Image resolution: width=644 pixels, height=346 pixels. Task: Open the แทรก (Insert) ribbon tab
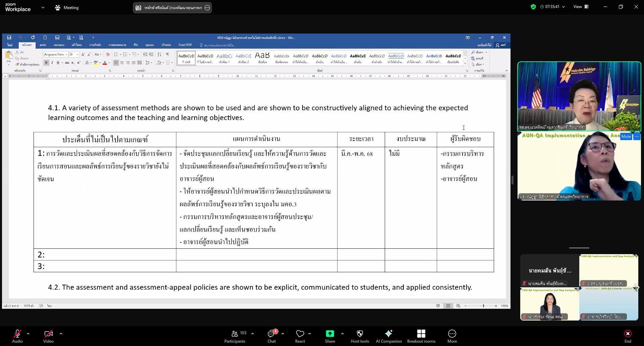(43, 45)
